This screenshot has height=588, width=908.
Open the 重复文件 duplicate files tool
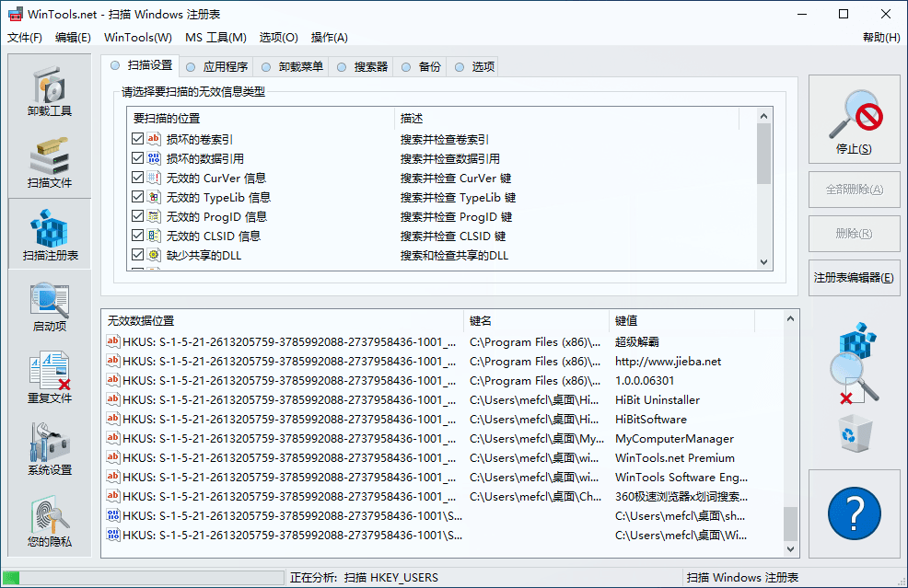pos(50,377)
